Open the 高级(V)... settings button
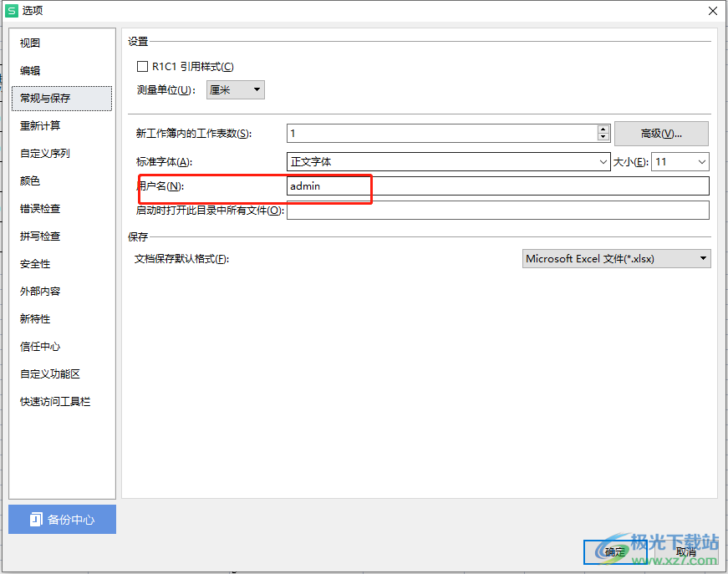The width and height of the screenshot is (728, 574). 661,135
